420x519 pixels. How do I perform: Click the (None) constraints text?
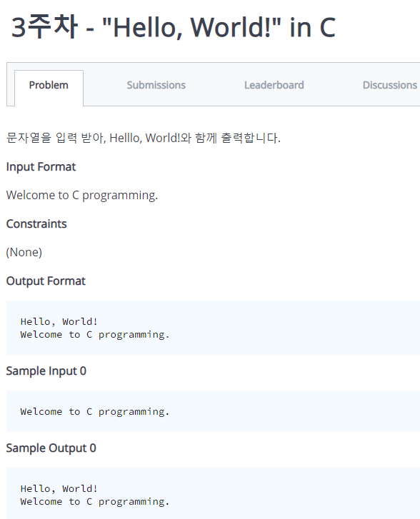coord(24,252)
